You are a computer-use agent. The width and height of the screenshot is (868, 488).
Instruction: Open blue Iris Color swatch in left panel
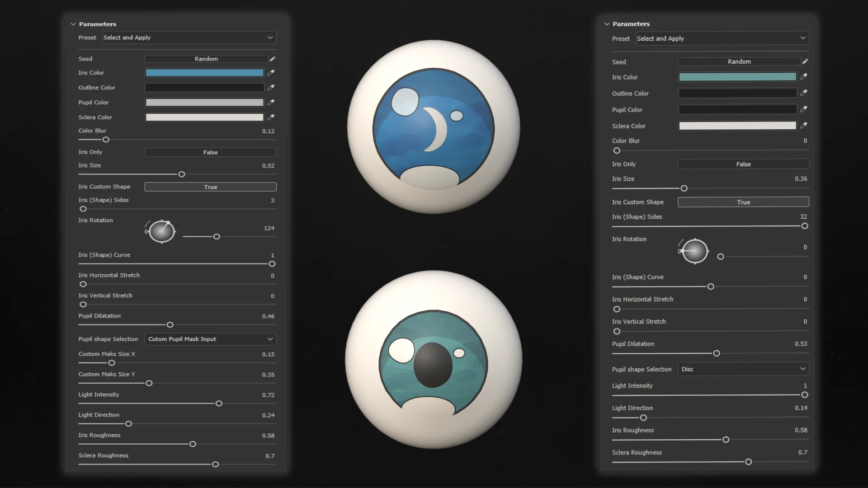coord(204,73)
